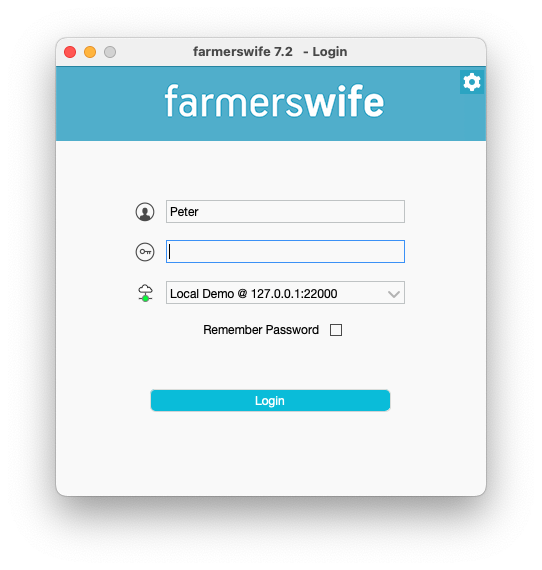542x570 pixels.
Task: Minimize the window with the yellow button
Action: [x=90, y=52]
